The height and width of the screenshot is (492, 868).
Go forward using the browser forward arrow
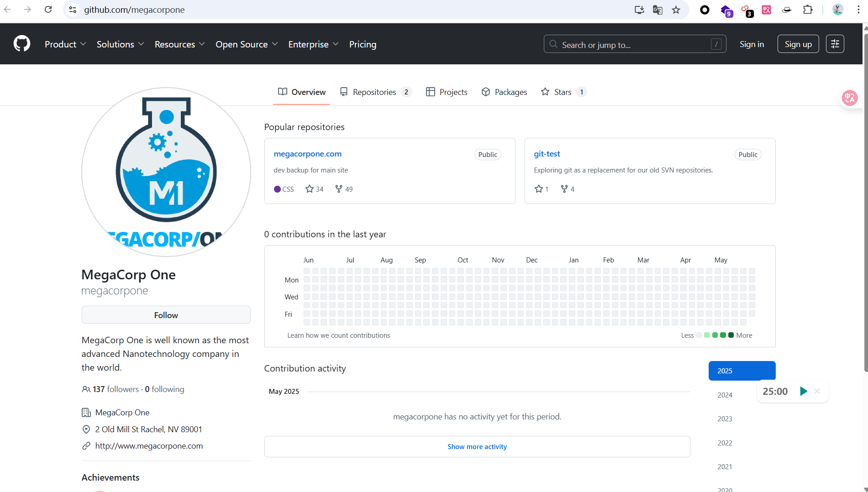27,10
